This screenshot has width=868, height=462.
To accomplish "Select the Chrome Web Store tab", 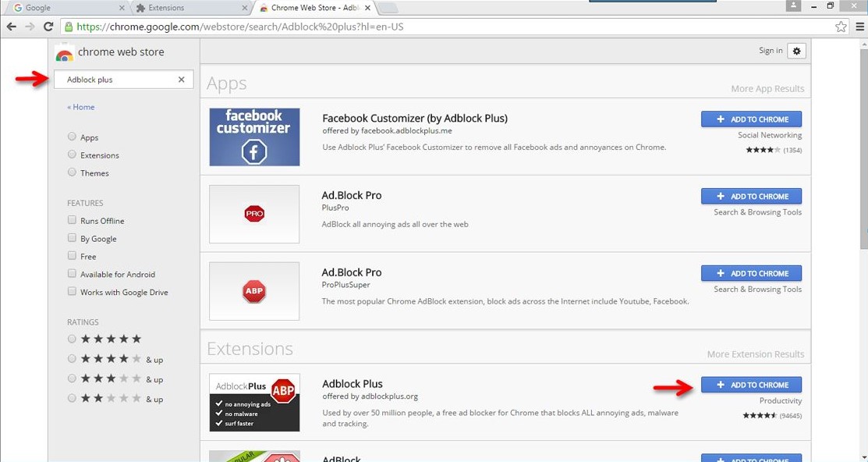I will [x=316, y=8].
